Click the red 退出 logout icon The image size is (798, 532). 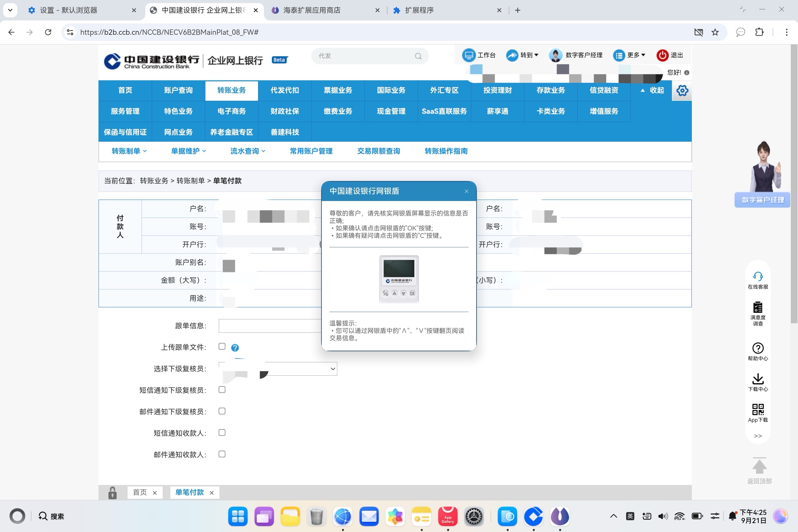(662, 55)
